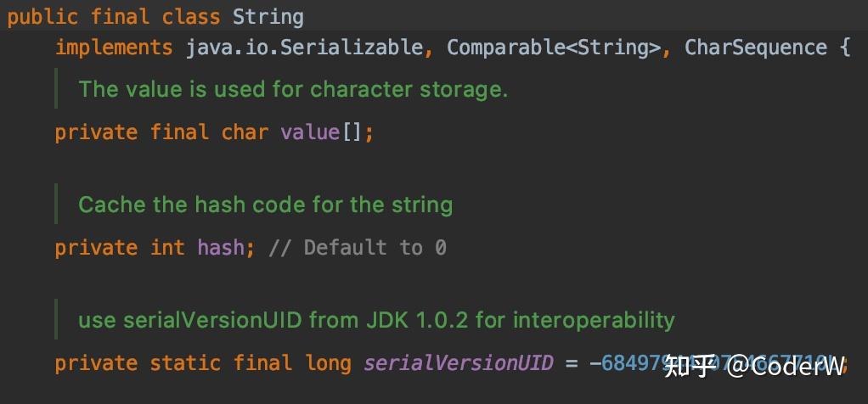The width and height of the screenshot is (868, 404).
Task: Click the long type keyword
Action: pos(328,363)
